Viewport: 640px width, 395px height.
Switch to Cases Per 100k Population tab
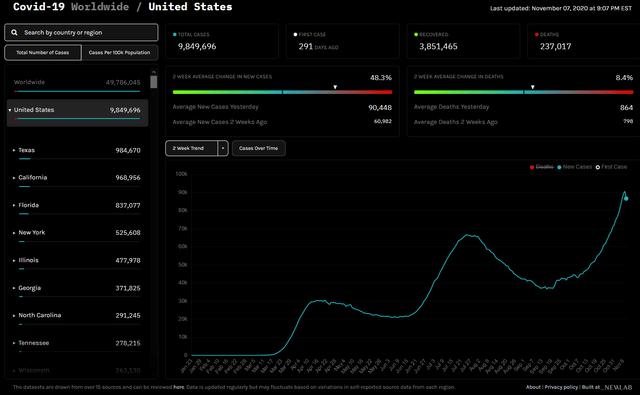tap(120, 53)
